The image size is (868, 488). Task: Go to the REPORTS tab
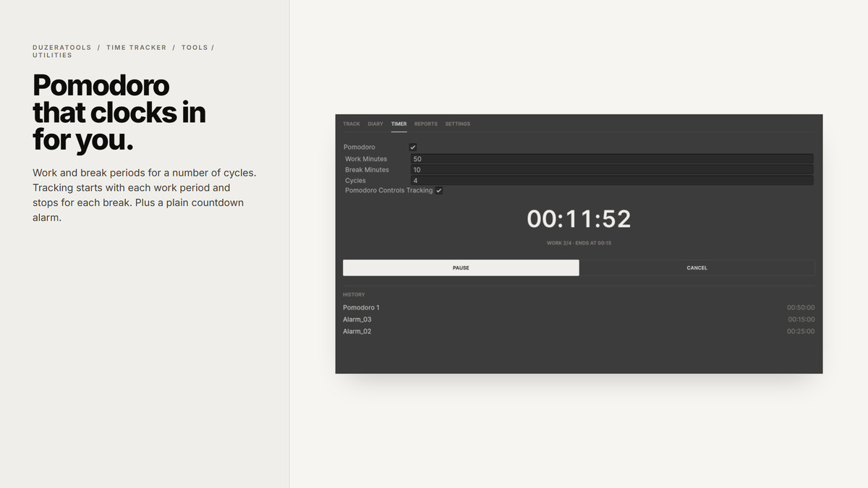pos(426,124)
